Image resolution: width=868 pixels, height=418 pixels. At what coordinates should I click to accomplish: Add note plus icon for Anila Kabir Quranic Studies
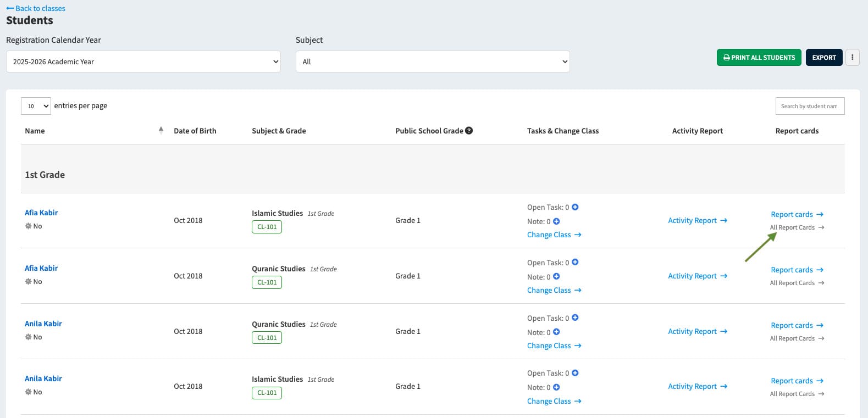tap(556, 332)
